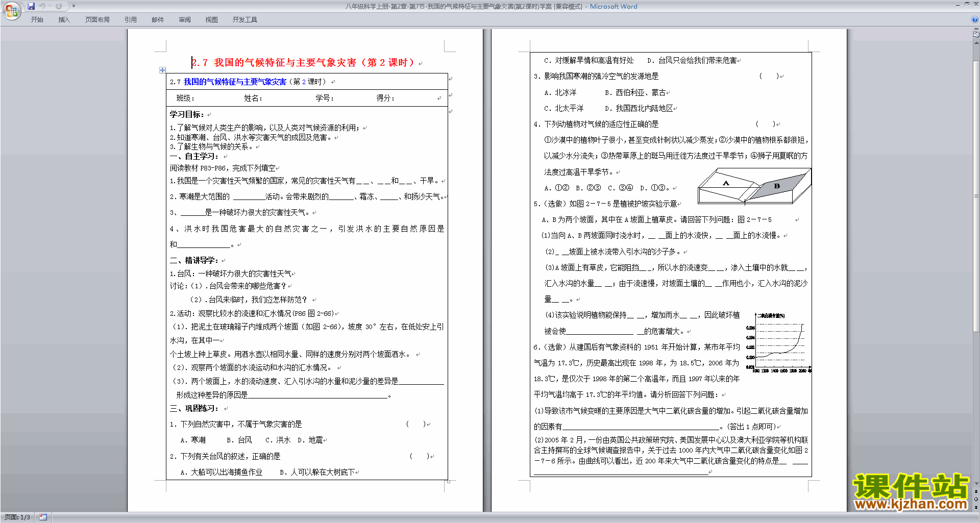Click the table resize handle at bottom-right
980x523 pixels.
point(449,481)
